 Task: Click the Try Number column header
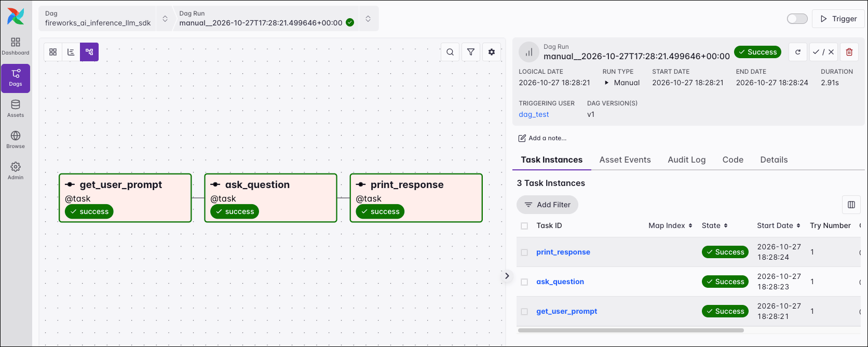(830, 225)
